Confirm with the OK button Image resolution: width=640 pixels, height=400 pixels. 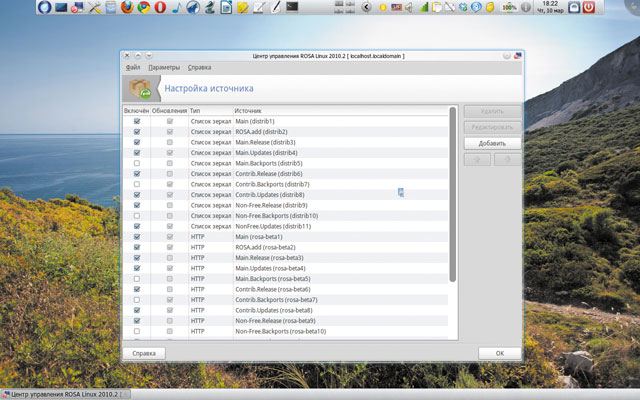[500, 353]
